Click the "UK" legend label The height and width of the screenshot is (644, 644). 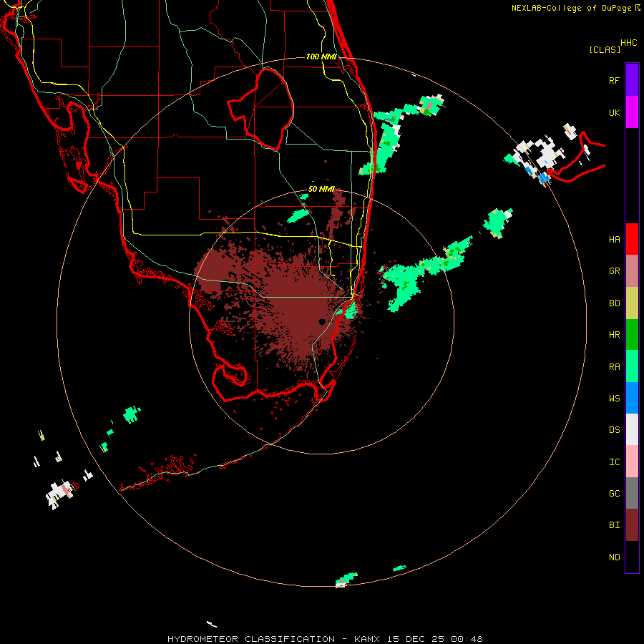coord(614,112)
